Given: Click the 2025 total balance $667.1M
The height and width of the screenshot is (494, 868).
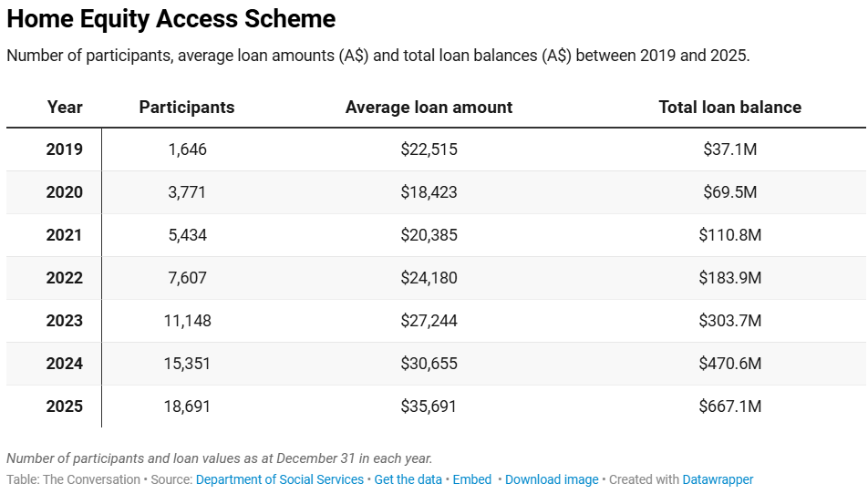Looking at the screenshot, I should click(729, 407).
